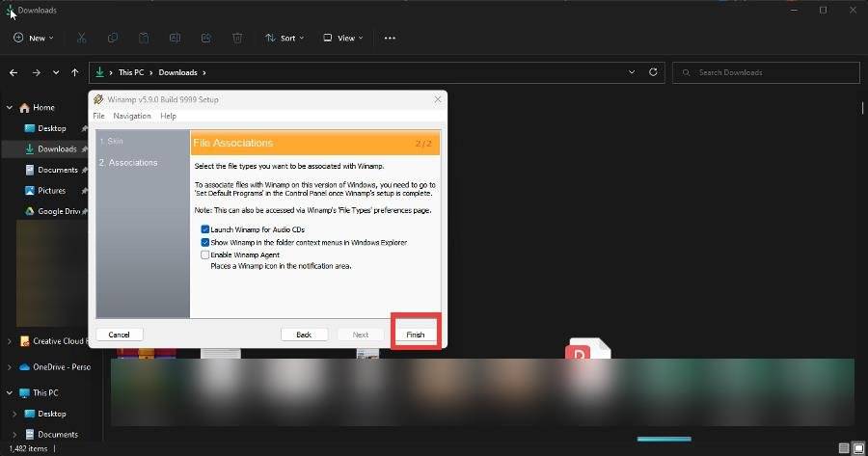Click the Delete trash icon in toolbar

pyautogui.click(x=237, y=38)
